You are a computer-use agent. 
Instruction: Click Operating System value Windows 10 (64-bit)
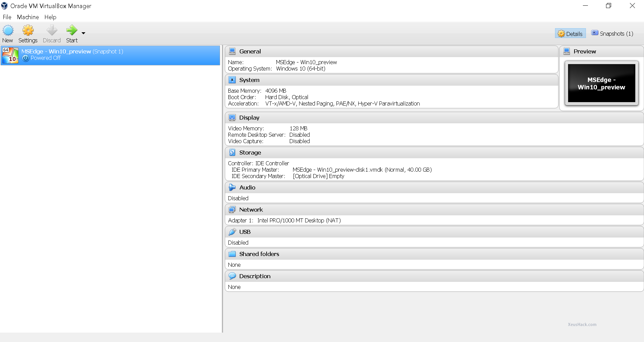pos(301,69)
